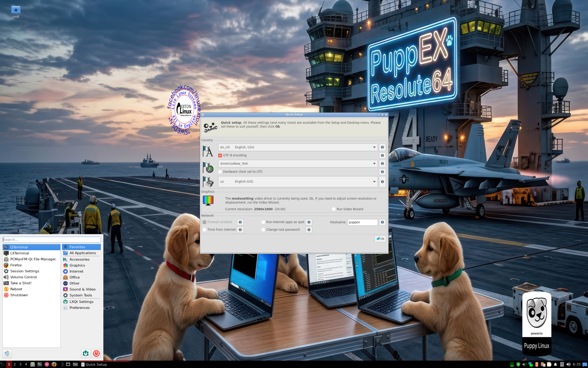Click info icon beside Change root password
The width and height of the screenshot is (588, 368).
pos(309,230)
